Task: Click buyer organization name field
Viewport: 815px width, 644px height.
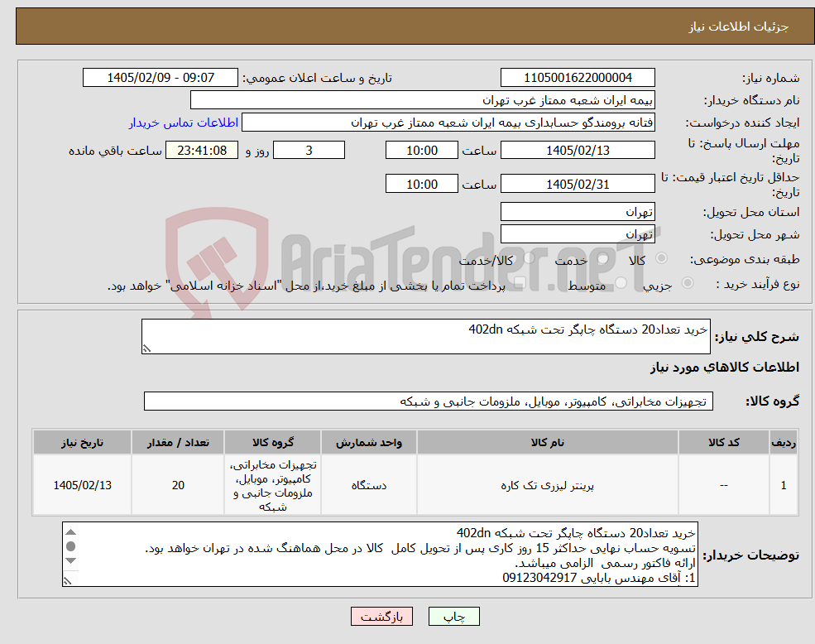Action: (x=423, y=100)
